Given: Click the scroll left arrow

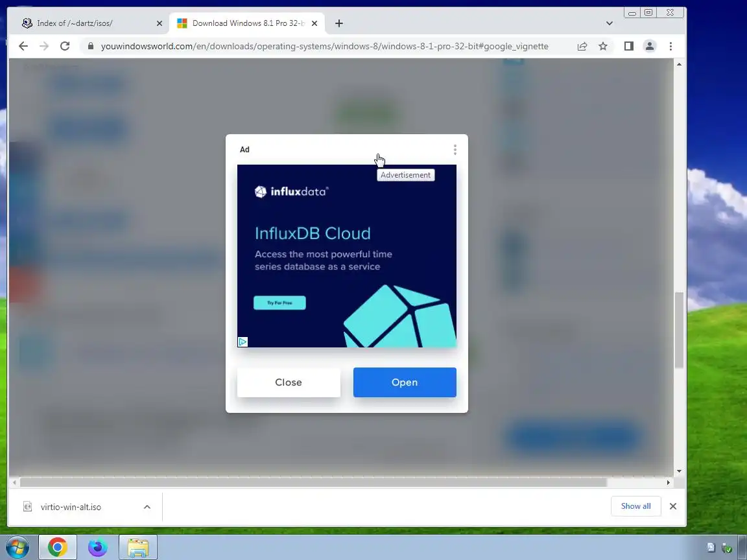Looking at the screenshot, I should point(15,483).
